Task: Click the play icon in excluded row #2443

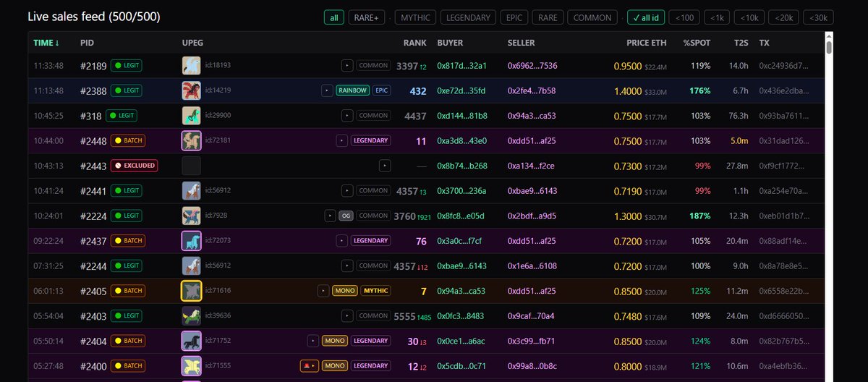Action: (385, 166)
